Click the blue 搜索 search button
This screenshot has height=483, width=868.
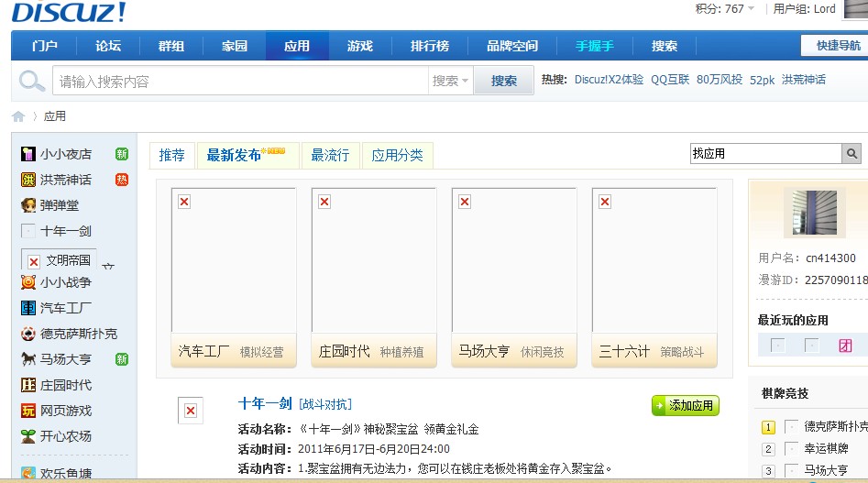point(504,81)
